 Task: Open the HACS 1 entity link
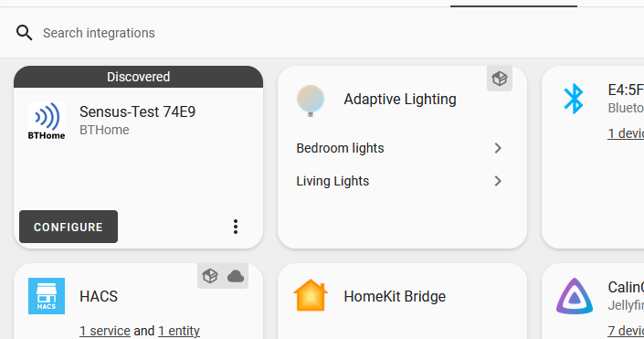[x=179, y=331]
